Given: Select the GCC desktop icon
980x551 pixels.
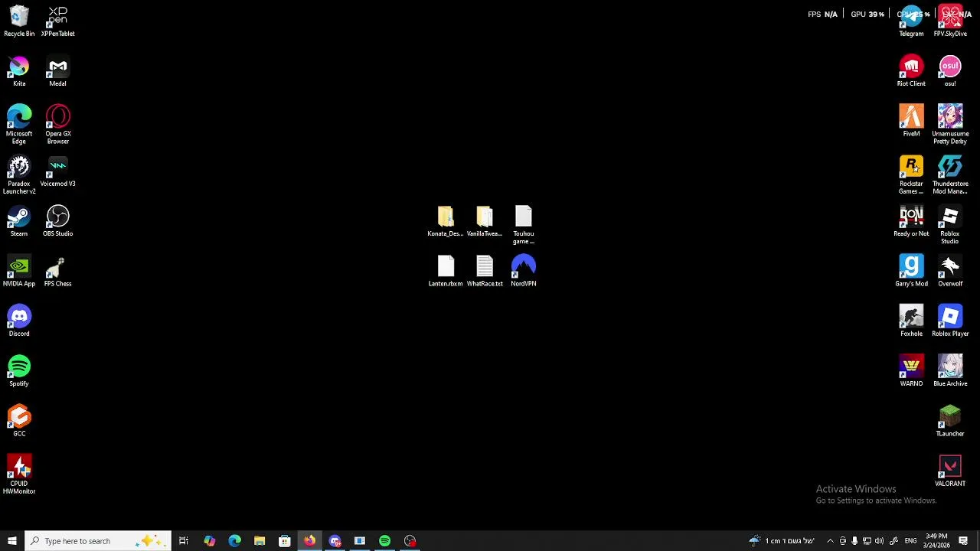Looking at the screenshot, I should pos(19,421).
